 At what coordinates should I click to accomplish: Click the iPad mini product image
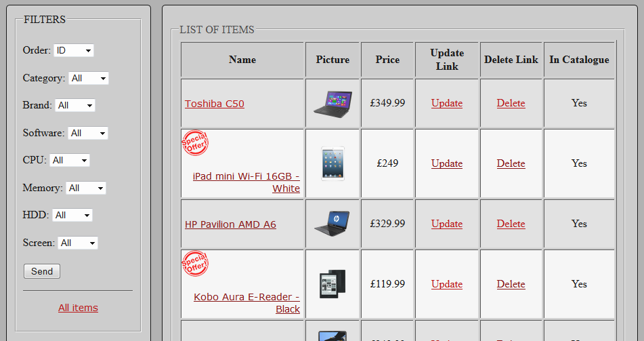pyautogui.click(x=332, y=163)
